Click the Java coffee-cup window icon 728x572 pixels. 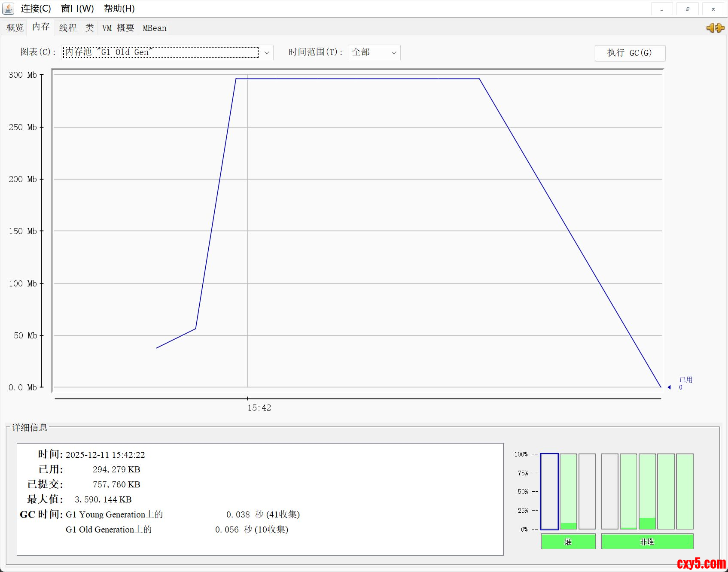[8, 8]
